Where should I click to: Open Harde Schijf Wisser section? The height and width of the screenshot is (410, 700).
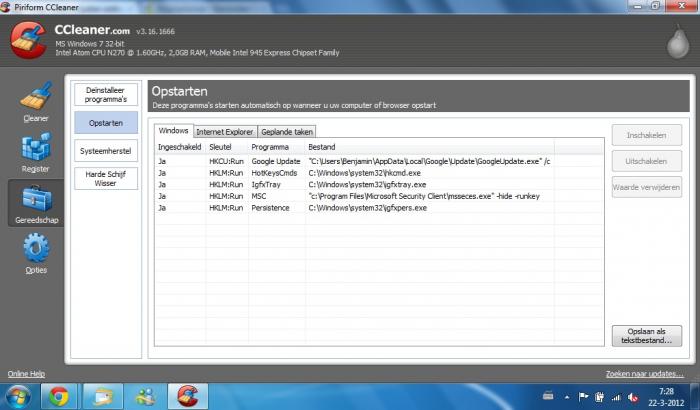coord(106,179)
